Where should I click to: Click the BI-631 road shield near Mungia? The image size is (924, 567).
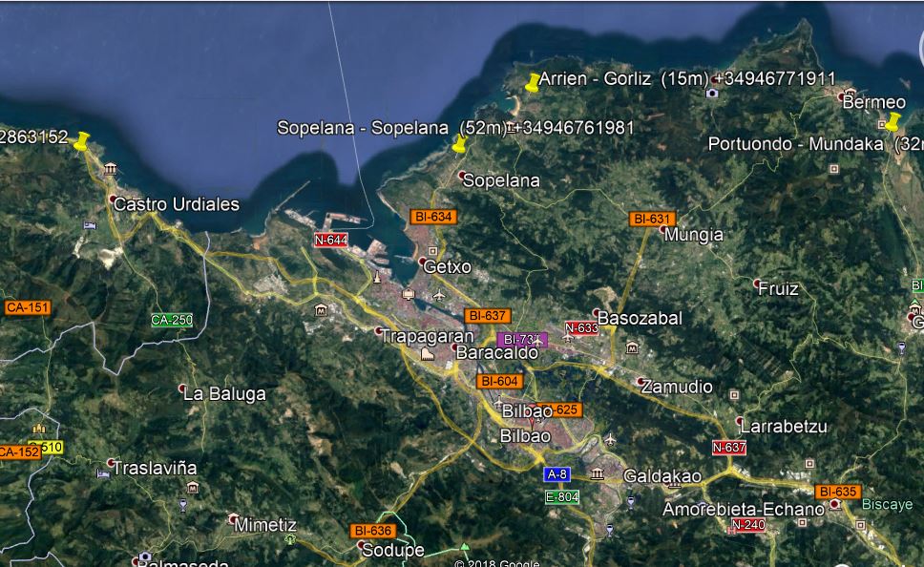(652, 219)
